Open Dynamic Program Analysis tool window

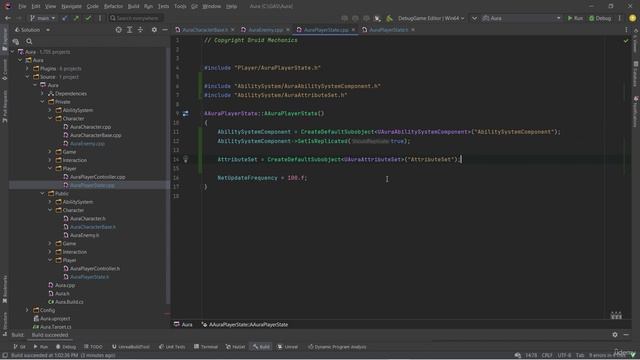point(337,347)
